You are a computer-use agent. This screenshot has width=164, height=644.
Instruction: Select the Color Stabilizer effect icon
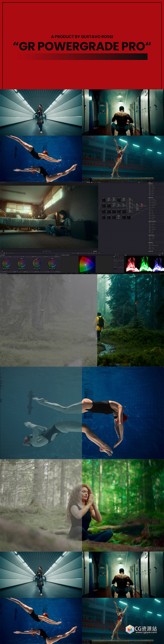(x=150, y=206)
